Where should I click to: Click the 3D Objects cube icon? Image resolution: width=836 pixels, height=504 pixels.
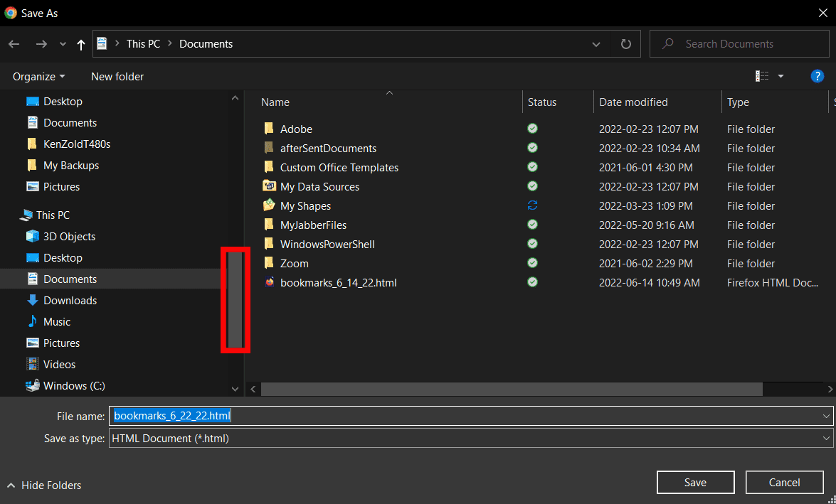[x=33, y=237]
